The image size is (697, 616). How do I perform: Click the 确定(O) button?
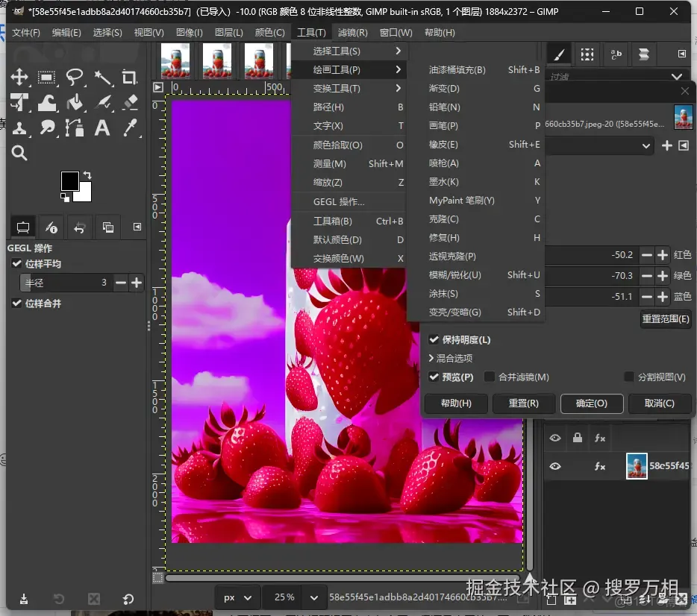[x=591, y=403]
